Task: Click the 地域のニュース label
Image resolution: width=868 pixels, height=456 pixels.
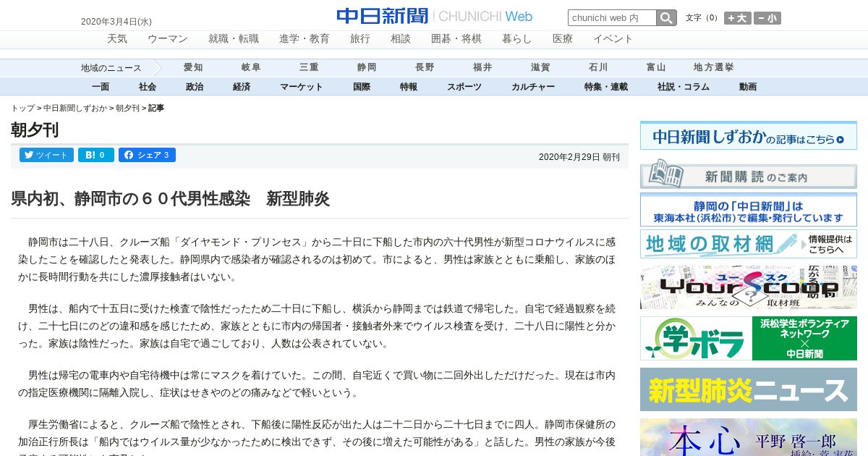Action: point(111,68)
